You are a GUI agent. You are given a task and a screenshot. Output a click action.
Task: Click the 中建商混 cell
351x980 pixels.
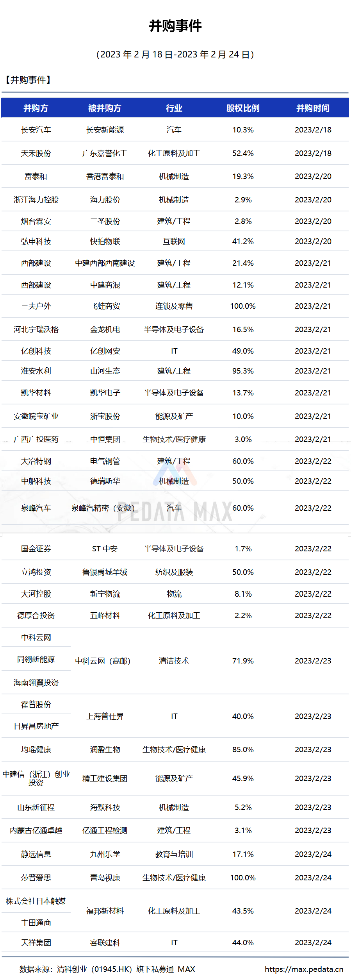click(105, 285)
